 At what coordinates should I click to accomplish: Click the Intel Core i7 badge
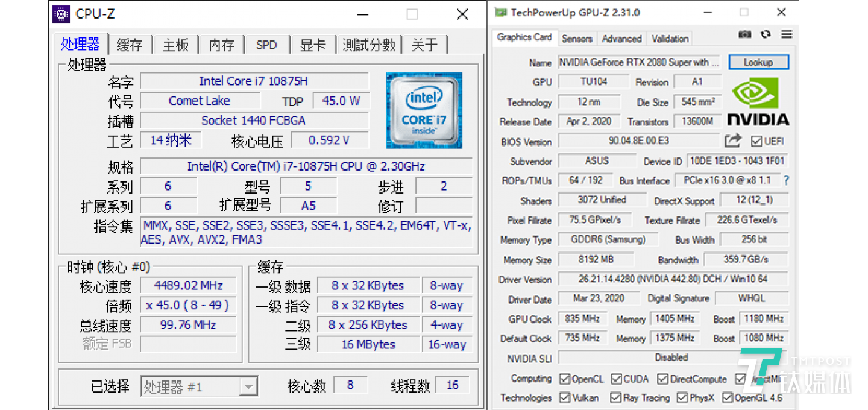(x=424, y=110)
